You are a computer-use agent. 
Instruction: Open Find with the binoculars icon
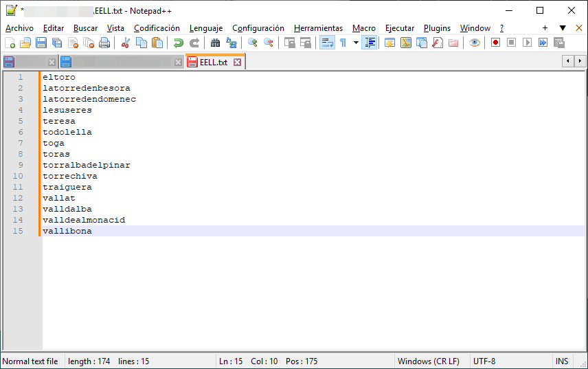pyautogui.click(x=215, y=43)
